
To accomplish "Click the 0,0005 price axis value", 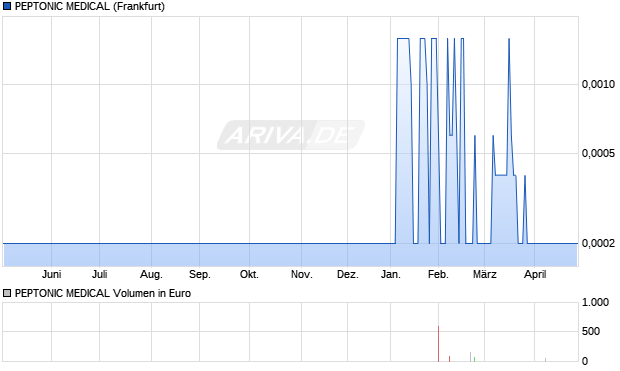I will [598, 153].
